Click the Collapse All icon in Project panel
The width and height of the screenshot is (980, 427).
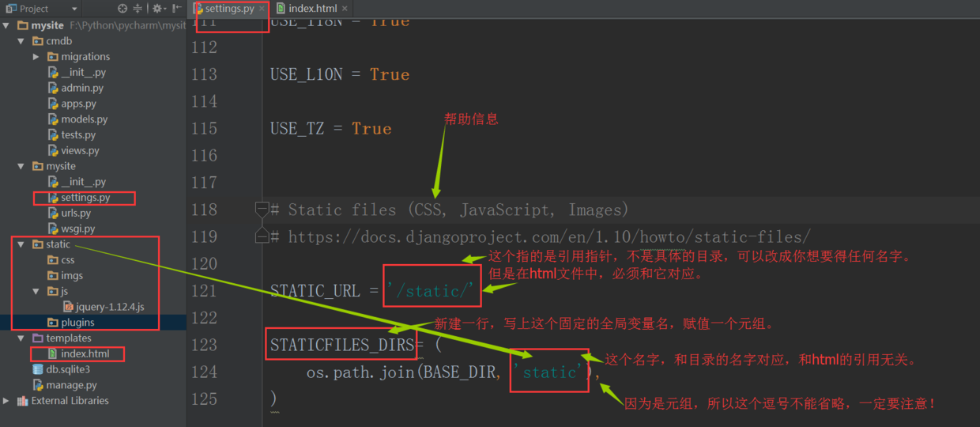[x=138, y=8]
